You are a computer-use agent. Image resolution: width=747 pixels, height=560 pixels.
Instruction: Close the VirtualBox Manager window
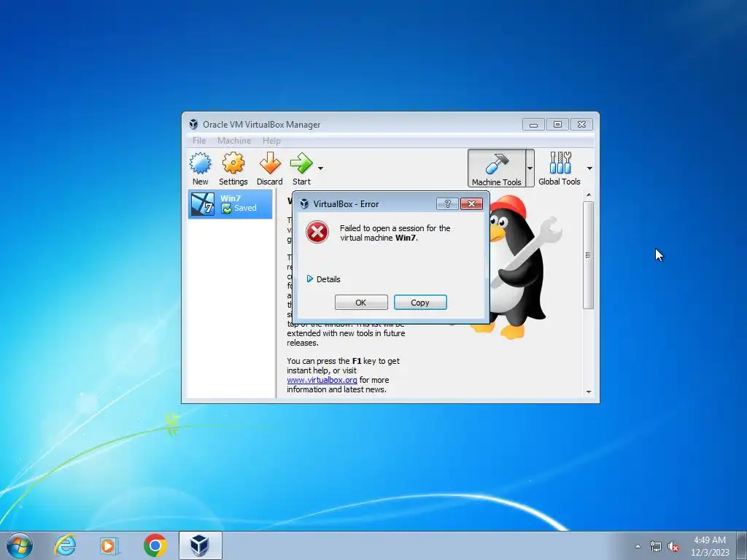581,125
